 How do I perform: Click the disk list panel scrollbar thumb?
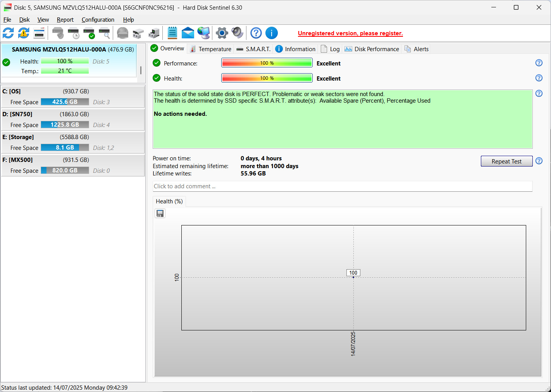coord(141,70)
